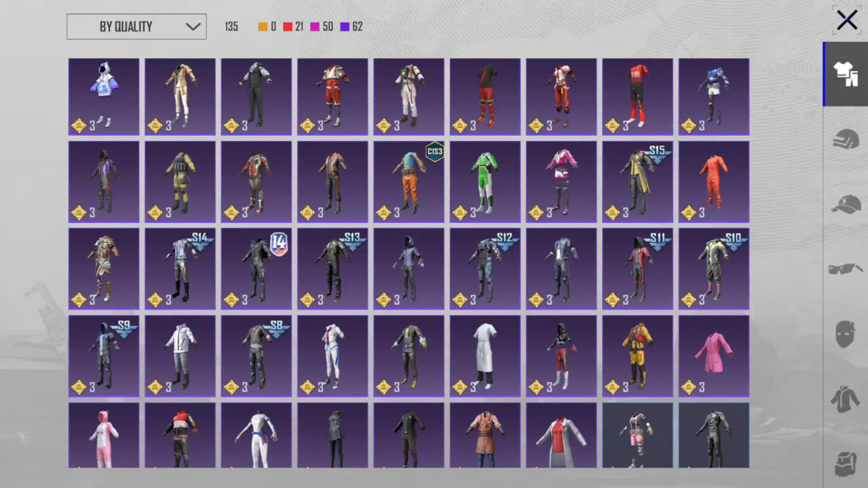Pick the pink coat outfit thumbnail
868x488 pixels.
[713, 356]
